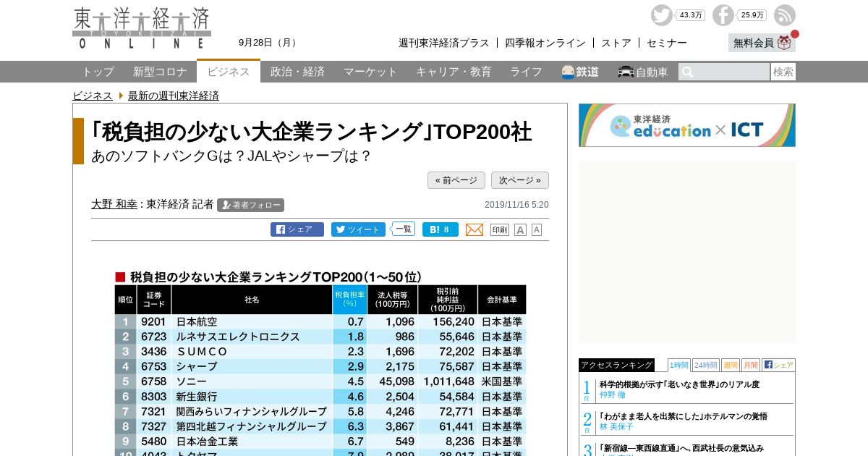The width and height of the screenshot is (868, 456).
Task: Open the マーケット navigation tab
Action: [370, 72]
